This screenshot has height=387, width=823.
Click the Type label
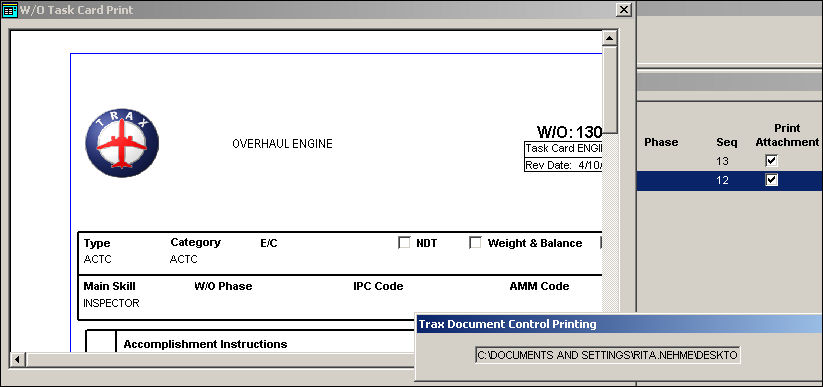[97, 244]
